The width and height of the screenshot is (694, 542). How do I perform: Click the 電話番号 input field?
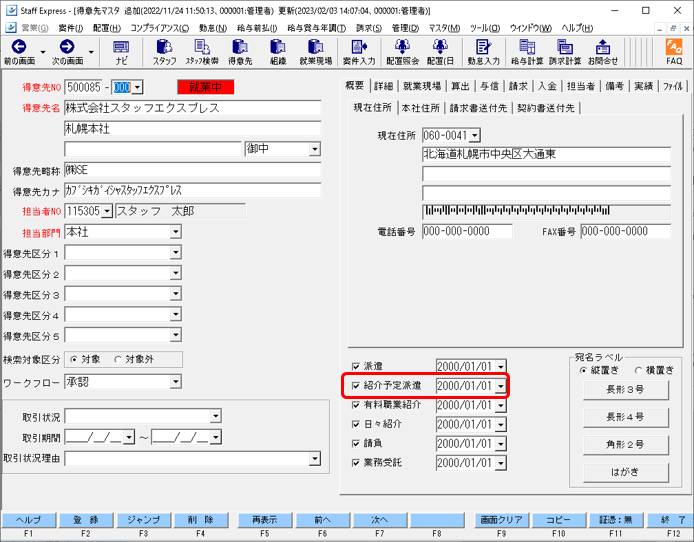pyautogui.click(x=467, y=231)
